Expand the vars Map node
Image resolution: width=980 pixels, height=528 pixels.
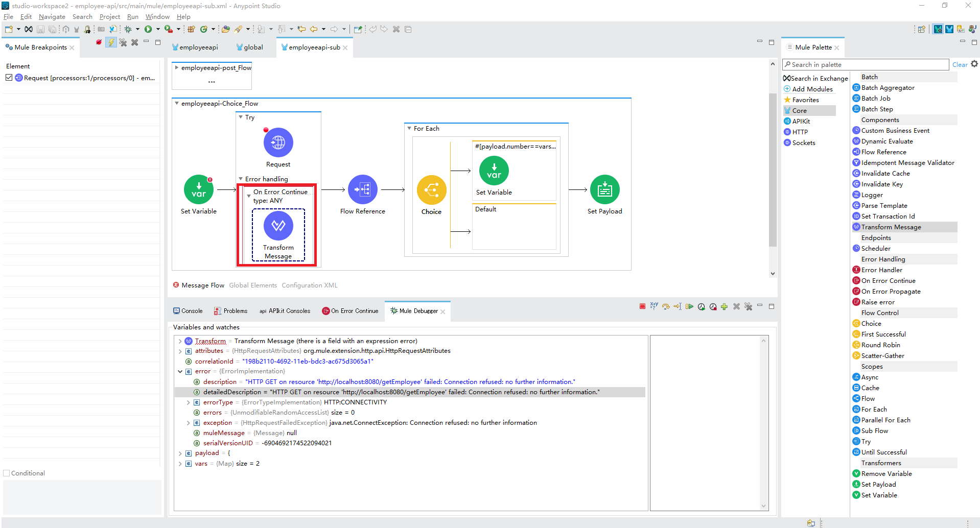180,464
